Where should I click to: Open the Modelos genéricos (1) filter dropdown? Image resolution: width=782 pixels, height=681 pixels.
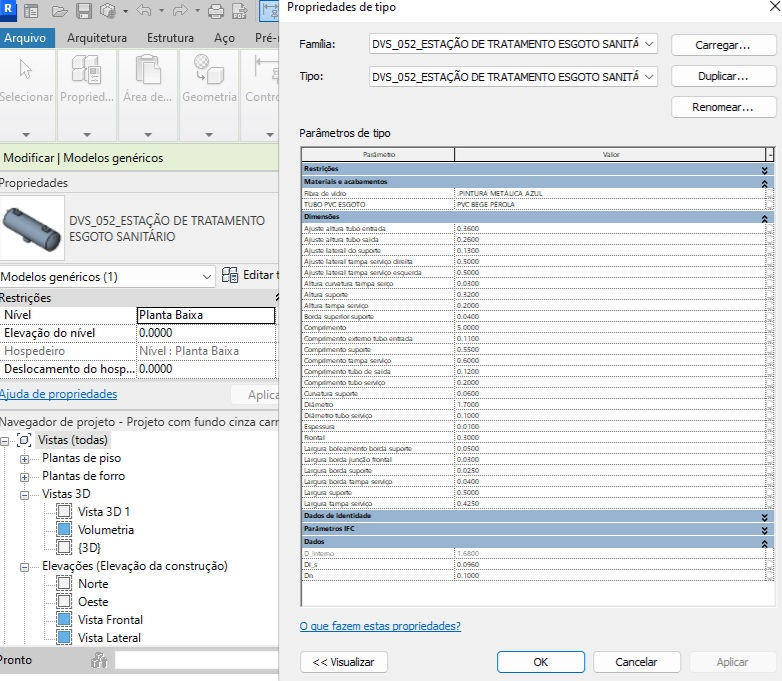pyautogui.click(x=206, y=277)
